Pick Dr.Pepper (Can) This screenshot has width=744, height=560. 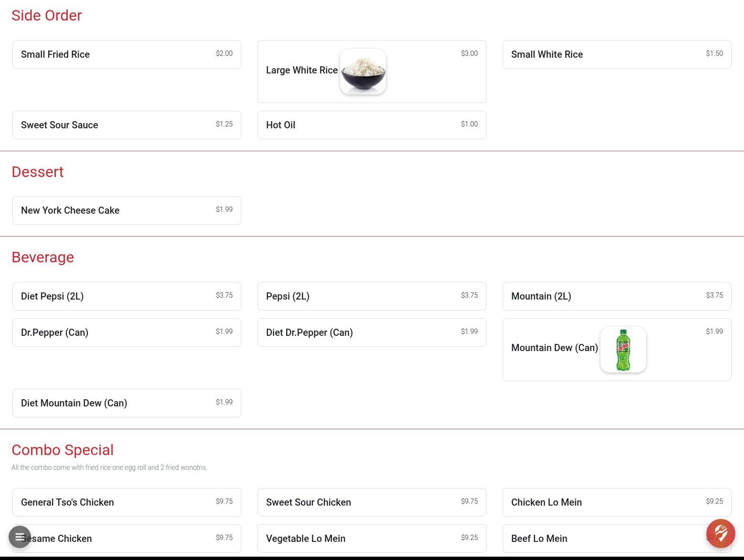point(127,332)
